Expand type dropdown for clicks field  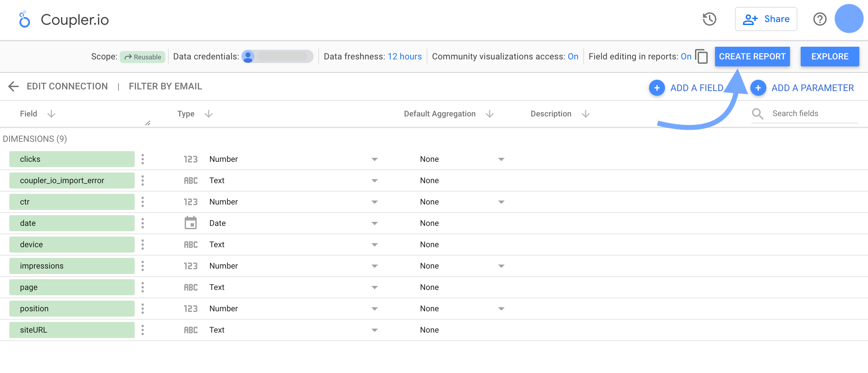(374, 159)
